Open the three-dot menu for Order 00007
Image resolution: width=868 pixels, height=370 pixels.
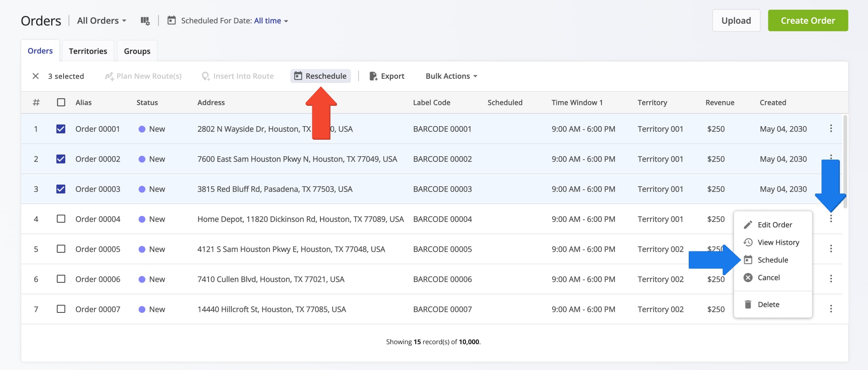pos(831,309)
